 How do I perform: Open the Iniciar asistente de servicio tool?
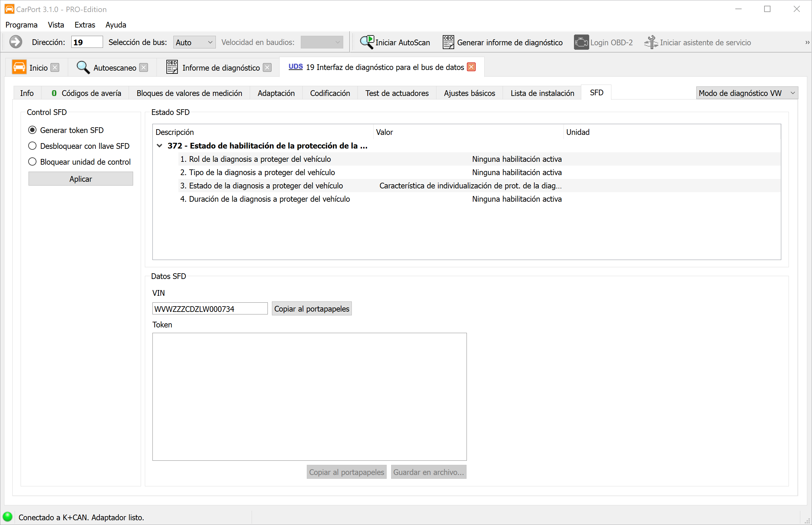(651, 42)
